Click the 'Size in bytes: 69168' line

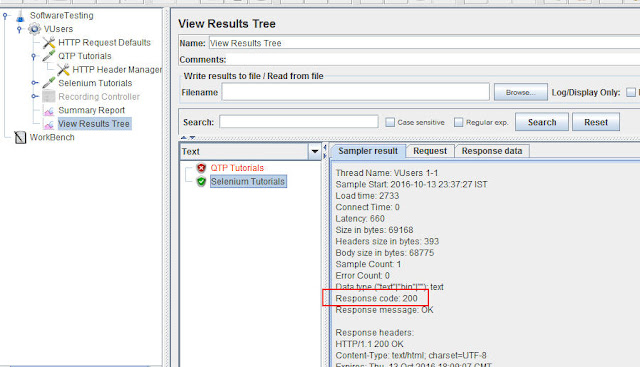[x=374, y=230]
